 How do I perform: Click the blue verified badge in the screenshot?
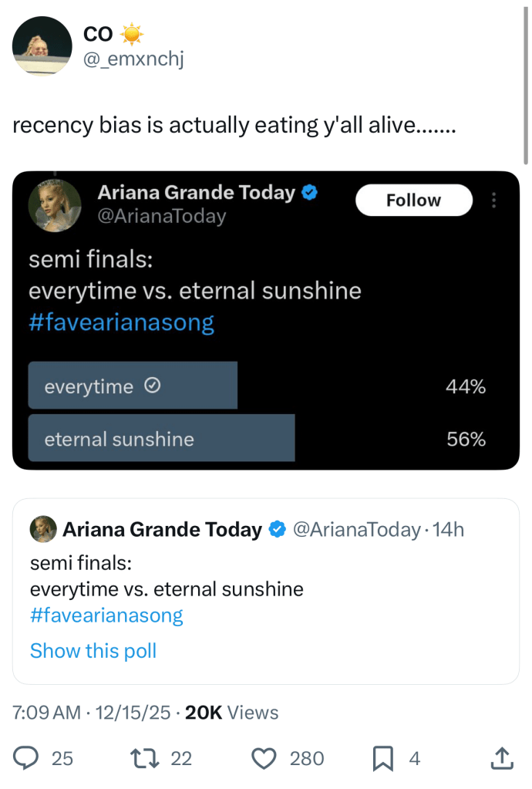coord(310,193)
